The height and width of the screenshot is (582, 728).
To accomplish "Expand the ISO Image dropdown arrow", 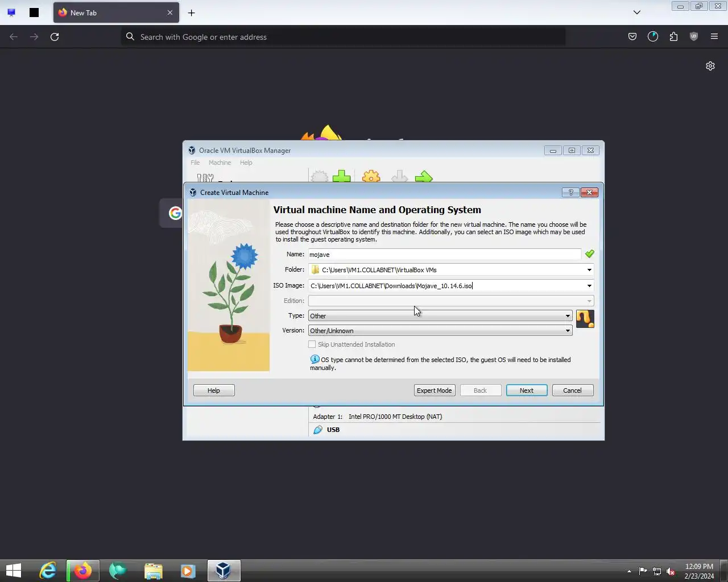I will click(589, 286).
